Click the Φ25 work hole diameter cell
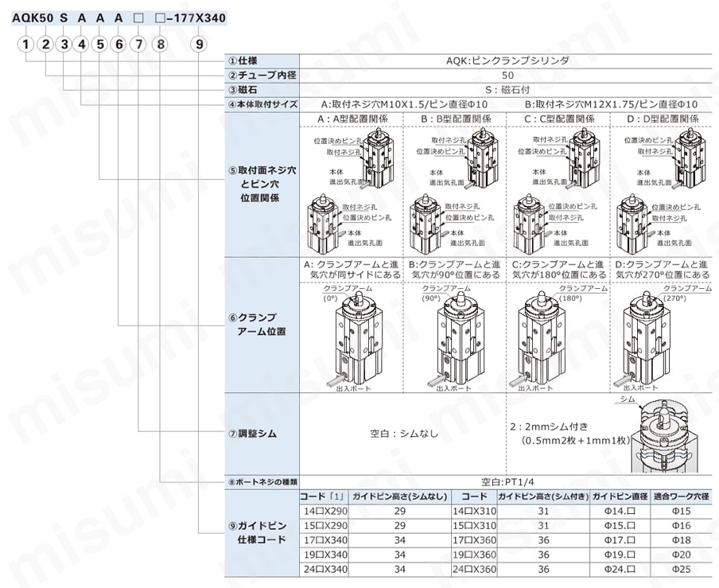719x588 pixels. coord(681,569)
